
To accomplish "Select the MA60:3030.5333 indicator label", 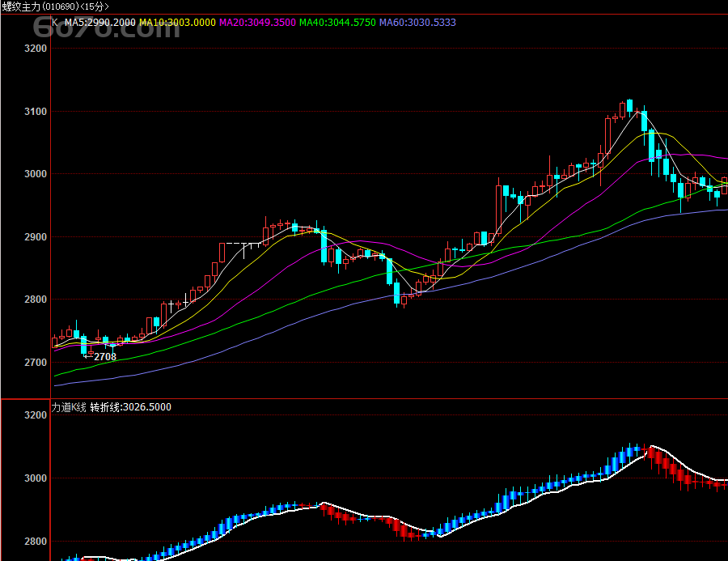I will [417, 23].
